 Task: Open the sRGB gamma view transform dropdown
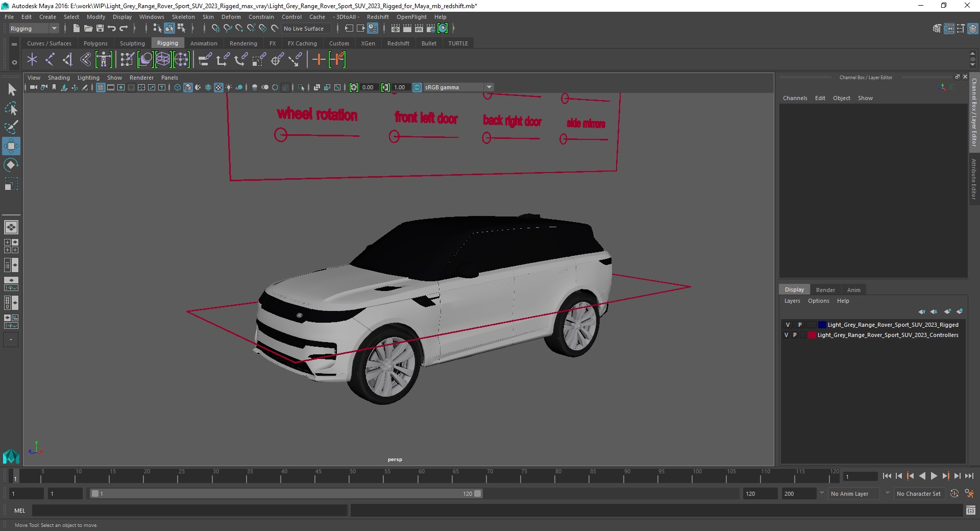[489, 87]
